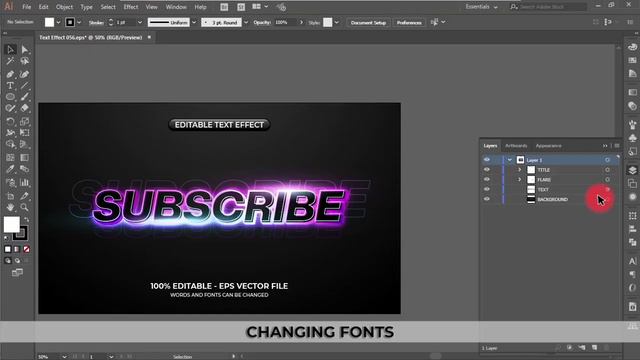
Task: Open the File menu
Action: (x=27, y=7)
